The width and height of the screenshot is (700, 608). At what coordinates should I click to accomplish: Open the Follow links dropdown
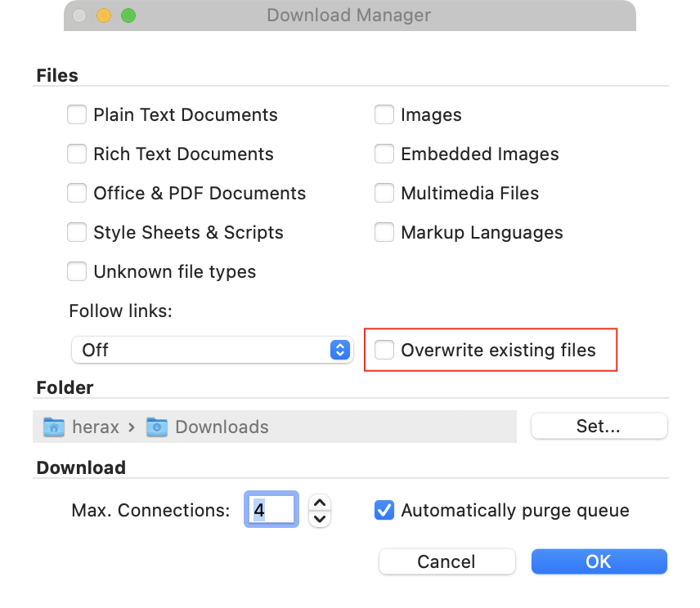(x=211, y=351)
